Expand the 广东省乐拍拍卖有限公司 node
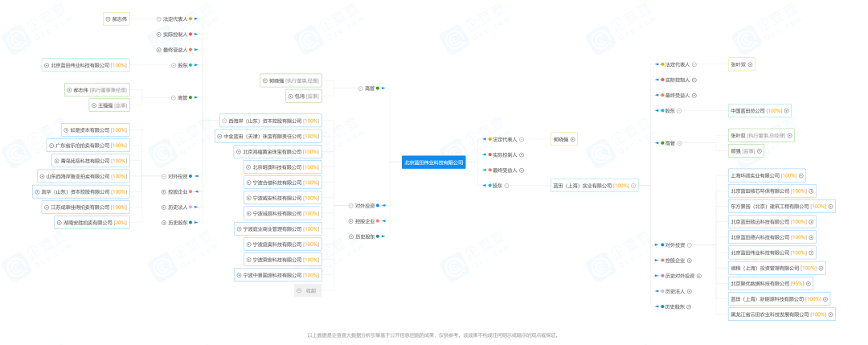The height and width of the screenshot is (345, 868). [51, 146]
